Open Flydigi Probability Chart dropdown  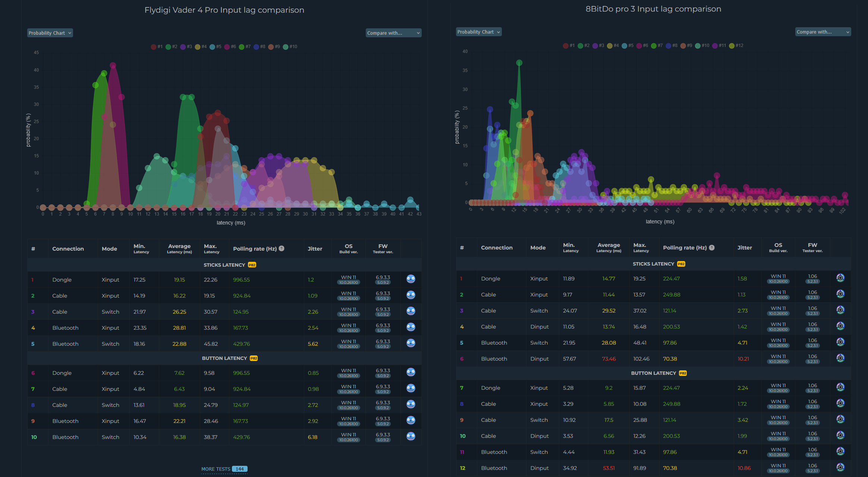click(50, 33)
